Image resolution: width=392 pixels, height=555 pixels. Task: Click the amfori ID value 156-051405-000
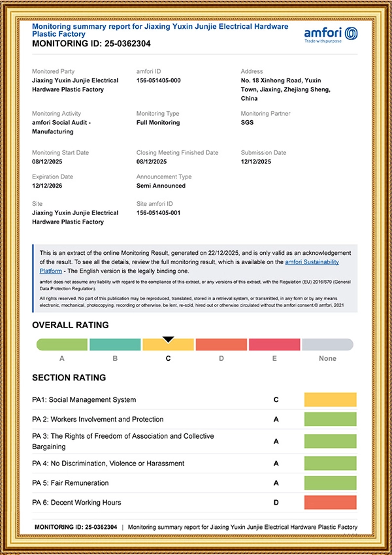click(159, 80)
